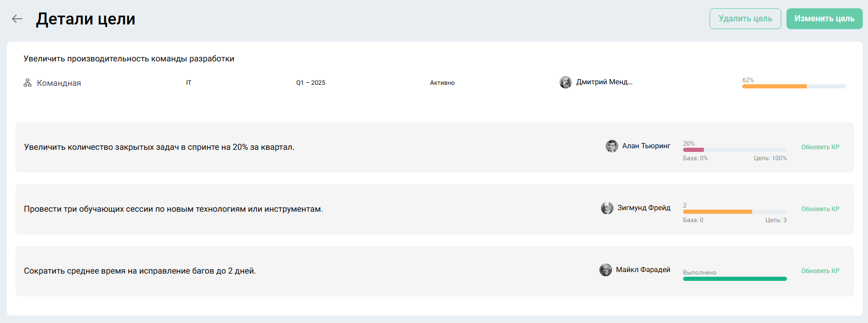Click Алан Тьюринг avatar photo
The height and width of the screenshot is (323, 868).
pyautogui.click(x=611, y=146)
